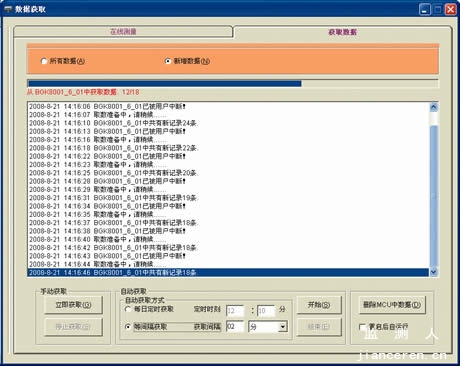Click the 删除MCU中数据(D) button

tap(392, 305)
